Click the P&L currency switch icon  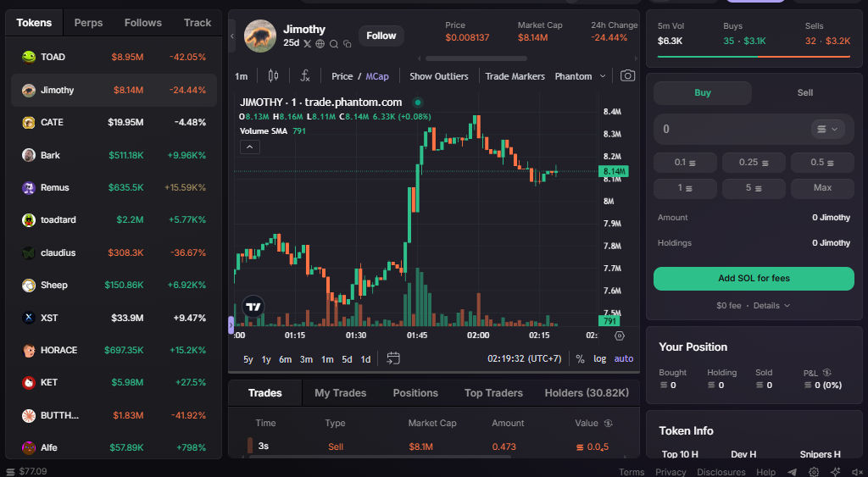point(827,373)
